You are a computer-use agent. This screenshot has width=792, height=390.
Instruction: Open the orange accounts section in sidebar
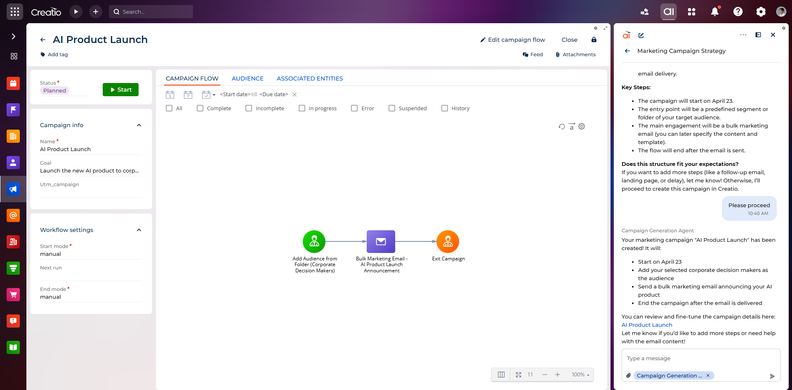13,136
